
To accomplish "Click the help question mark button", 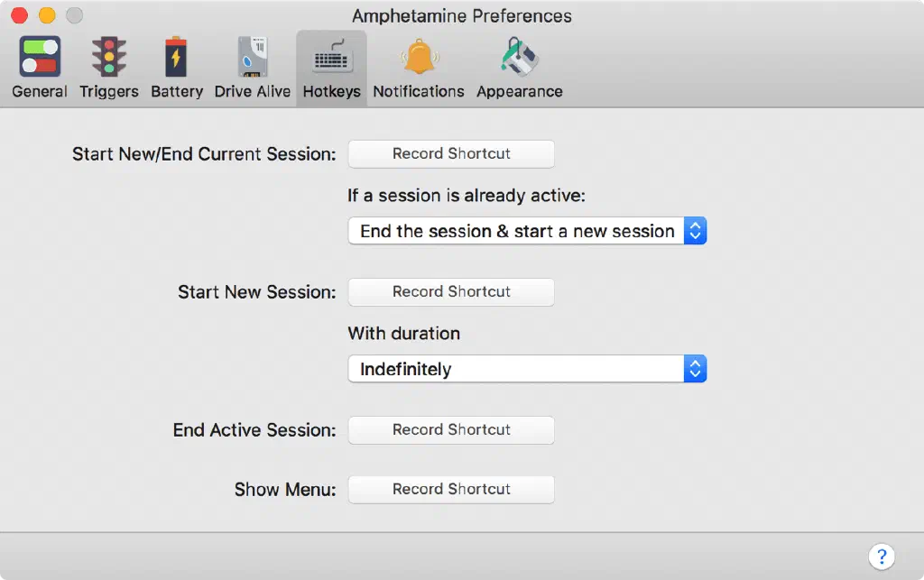I will (881, 556).
